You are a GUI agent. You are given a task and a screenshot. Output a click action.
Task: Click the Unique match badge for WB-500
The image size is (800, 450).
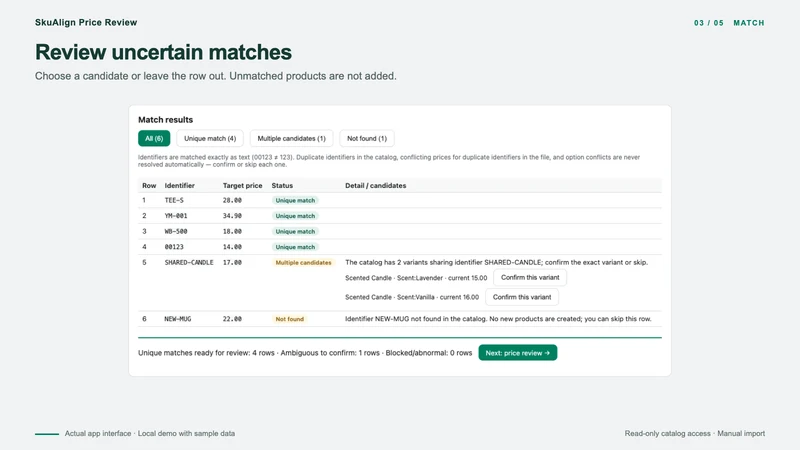[295, 232]
